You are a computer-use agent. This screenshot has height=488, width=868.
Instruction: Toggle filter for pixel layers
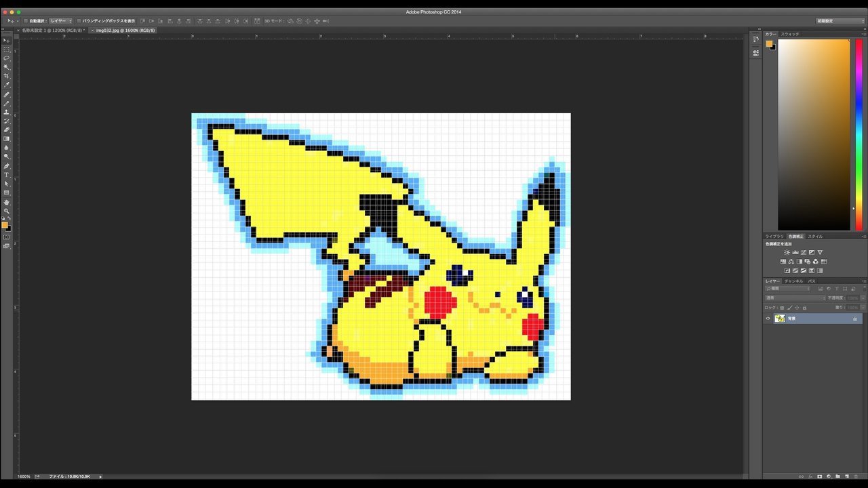821,289
